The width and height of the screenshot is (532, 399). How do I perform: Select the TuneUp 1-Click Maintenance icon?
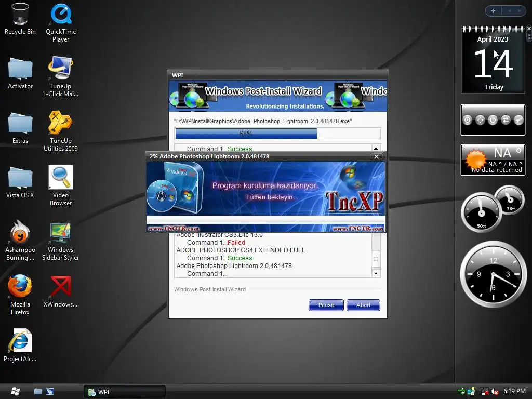60,77
